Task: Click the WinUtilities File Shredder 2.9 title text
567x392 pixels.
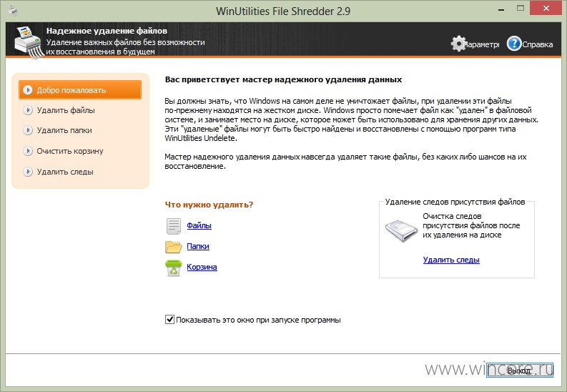Action: click(283, 11)
